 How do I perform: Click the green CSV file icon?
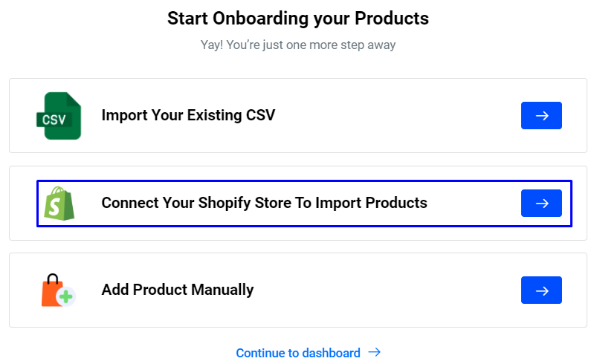tap(58, 116)
